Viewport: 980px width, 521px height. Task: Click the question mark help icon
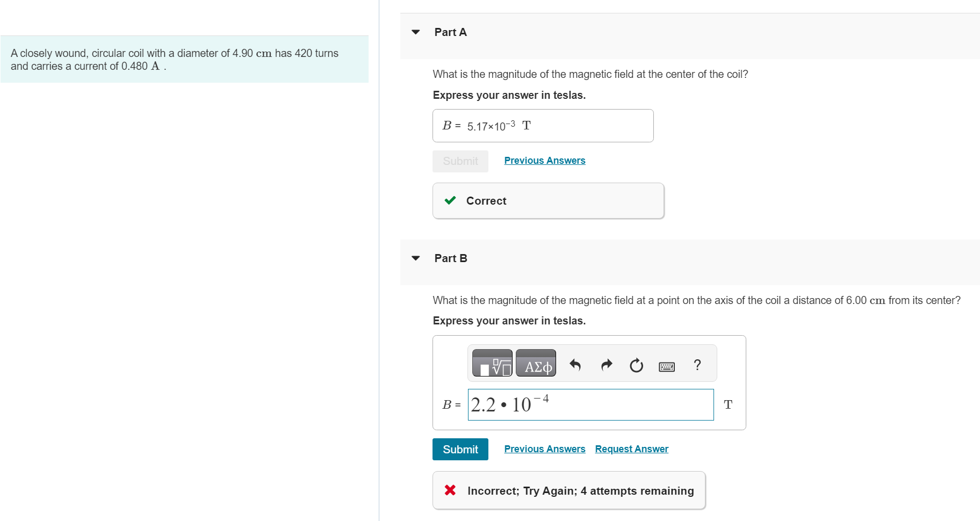697,365
